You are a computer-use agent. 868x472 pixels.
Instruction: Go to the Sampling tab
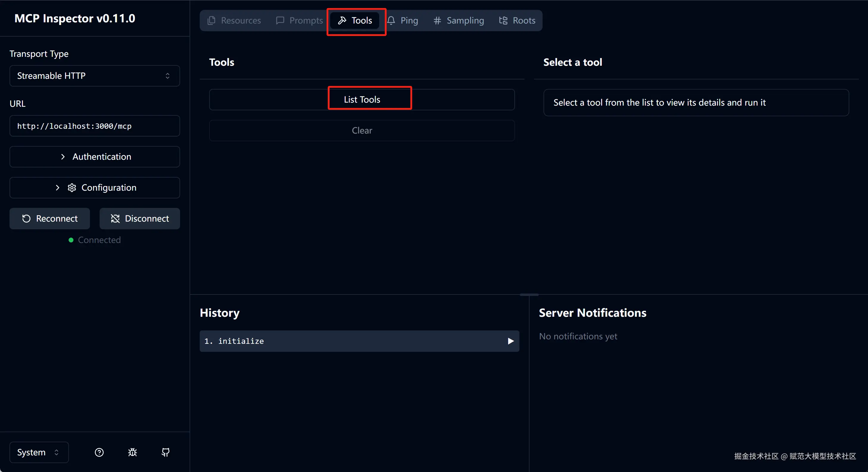click(x=459, y=21)
